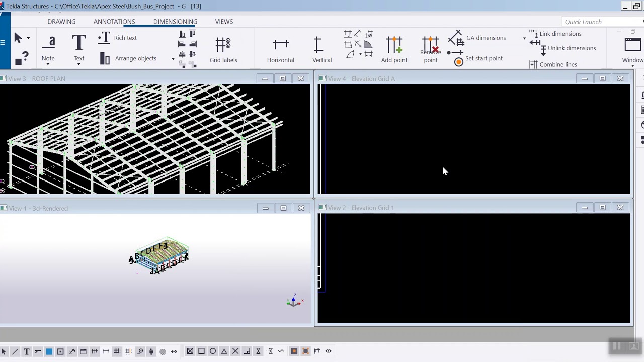Switch to the DRAWING ribbon tab

(61, 22)
